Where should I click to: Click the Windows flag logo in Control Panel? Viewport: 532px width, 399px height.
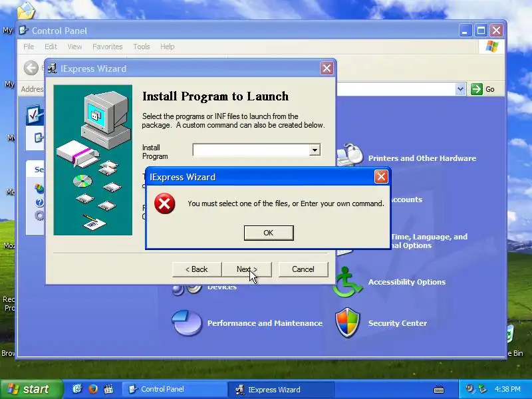pos(492,47)
